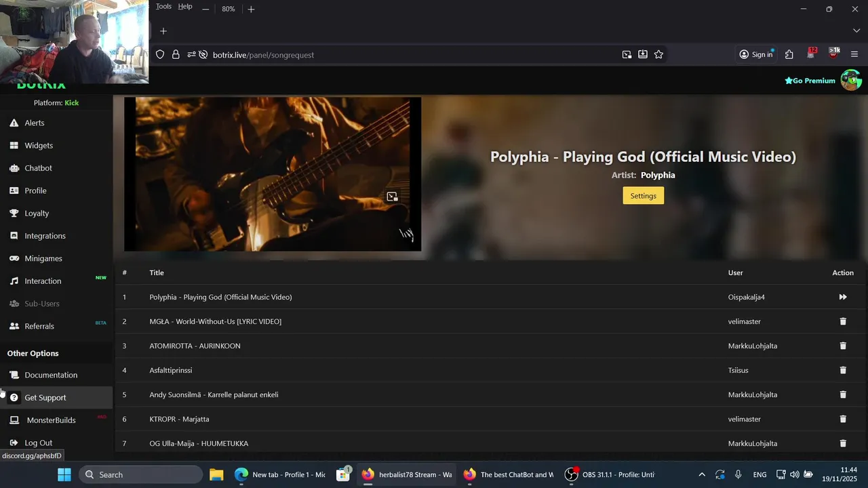Screen dimensions: 868x488
Task: Open the Help menu
Action: tap(185, 7)
